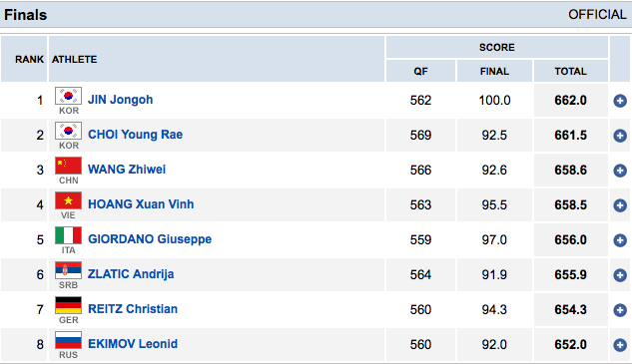
Task: Open CHOI Young Rae athlete link
Action: 136,135
